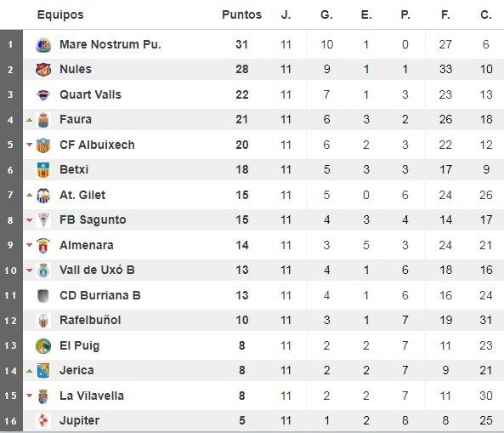Open the FB Sagunto team link
Image resolution: width=504 pixels, height=433 pixels.
pyautogui.click(x=93, y=219)
